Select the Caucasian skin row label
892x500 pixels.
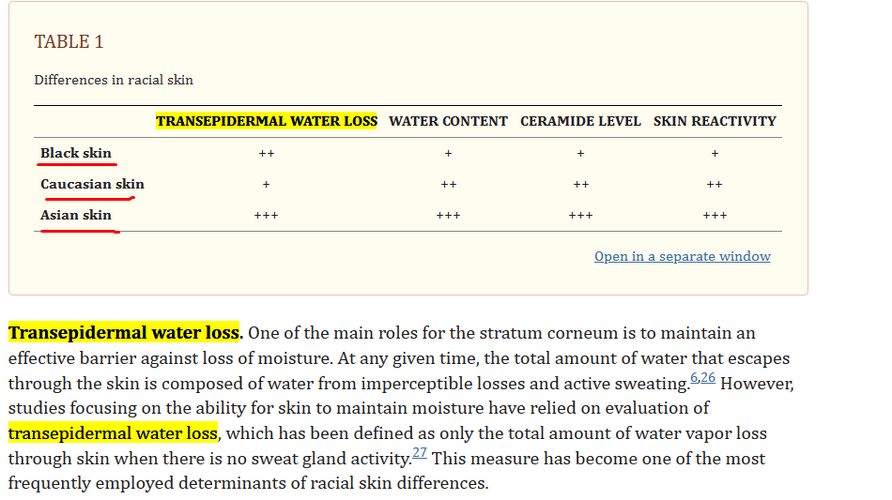tap(92, 184)
